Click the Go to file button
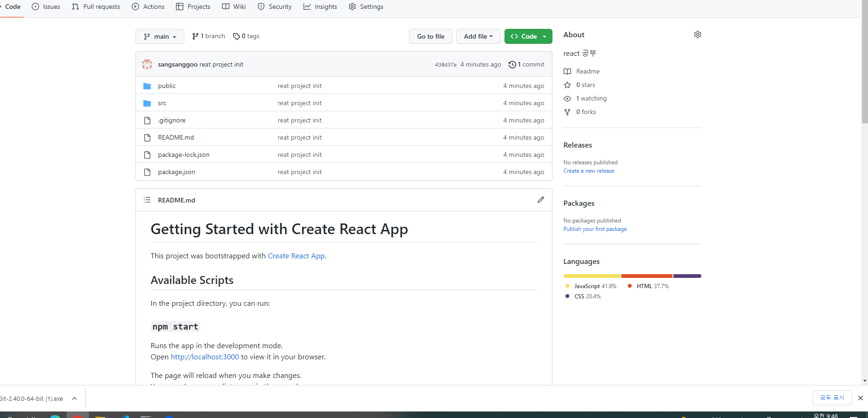The height and width of the screenshot is (418, 868). pos(431,36)
